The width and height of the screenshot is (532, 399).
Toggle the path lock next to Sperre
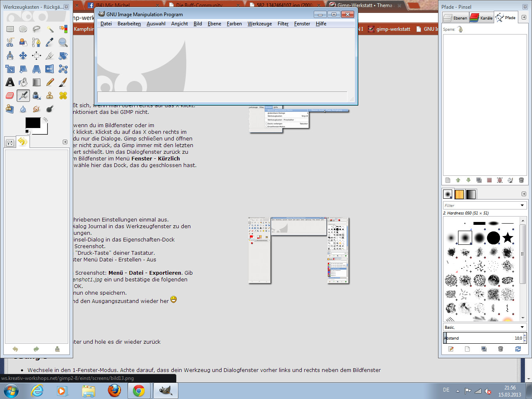461,30
